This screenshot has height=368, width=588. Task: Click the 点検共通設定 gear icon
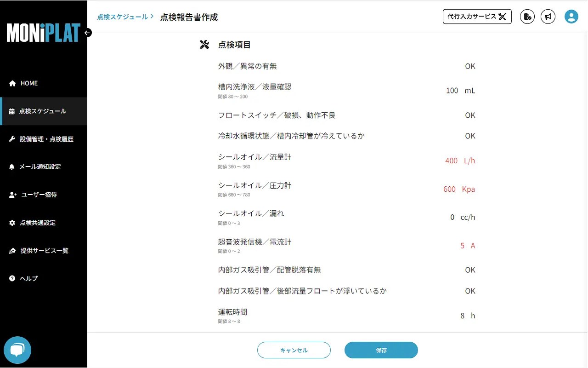coord(13,223)
